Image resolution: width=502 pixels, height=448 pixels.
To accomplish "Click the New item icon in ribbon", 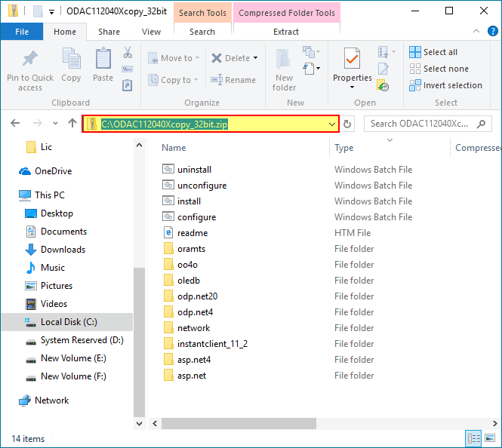I will coord(309,51).
